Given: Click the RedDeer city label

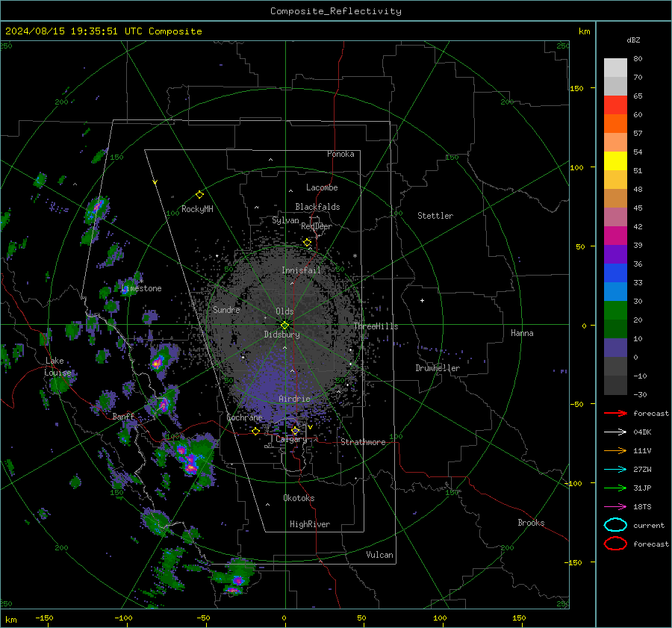Looking at the screenshot, I should pos(317,226).
